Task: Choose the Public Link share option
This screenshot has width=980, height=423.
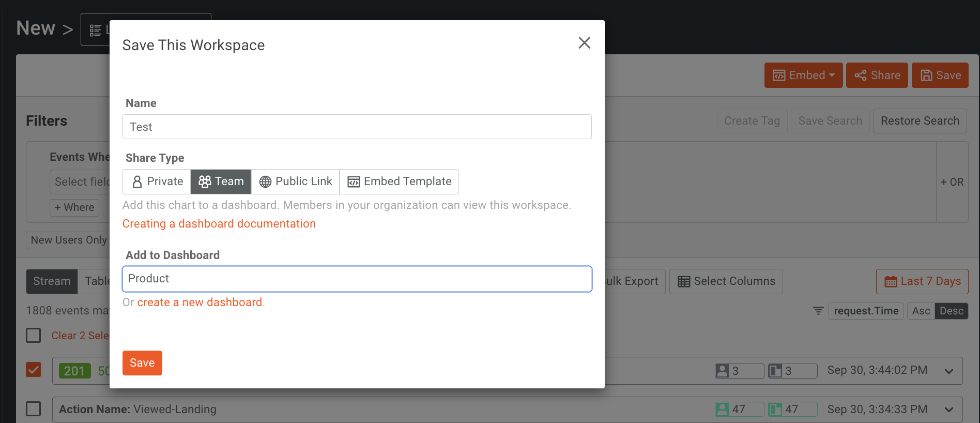Action: coord(295,182)
